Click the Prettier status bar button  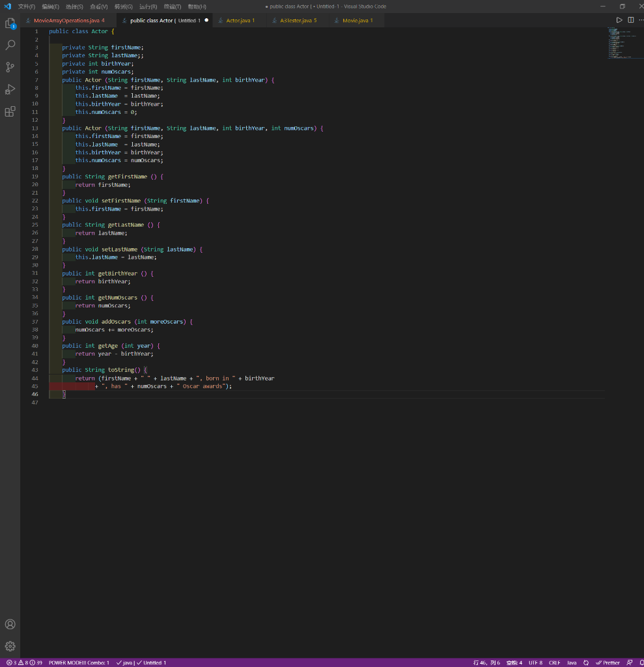tap(608, 662)
